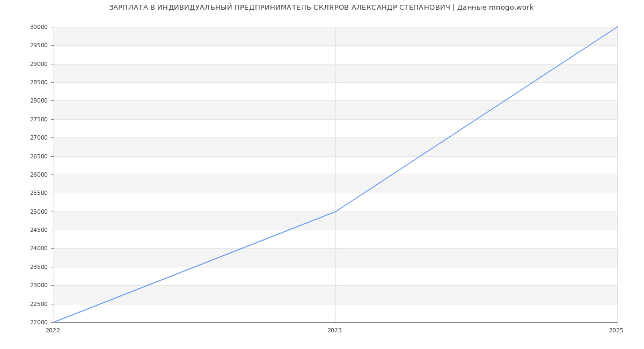This screenshot has height=349, width=644.
Task: Click the line's 2022 data point at 22000
Action: pos(54,322)
